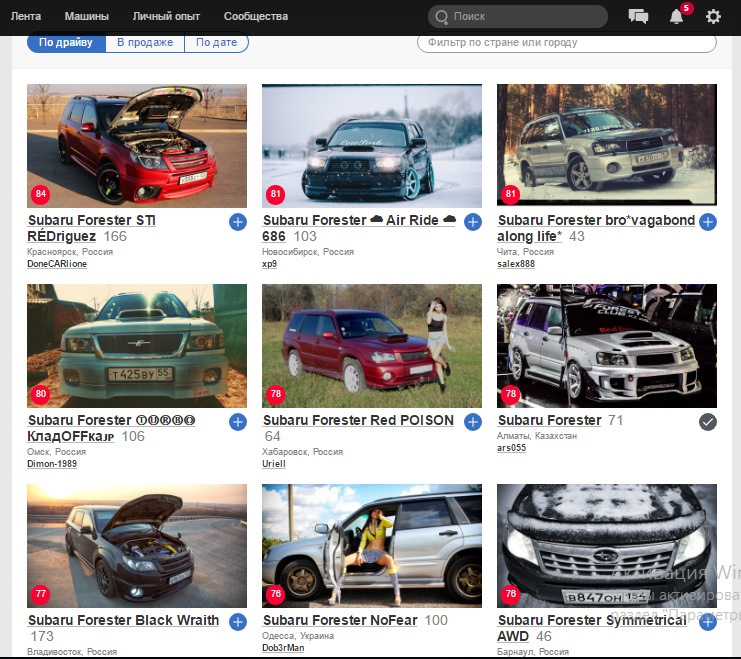
Task: Open Subaru Forester Air Ride 686 link
Action: [359, 228]
